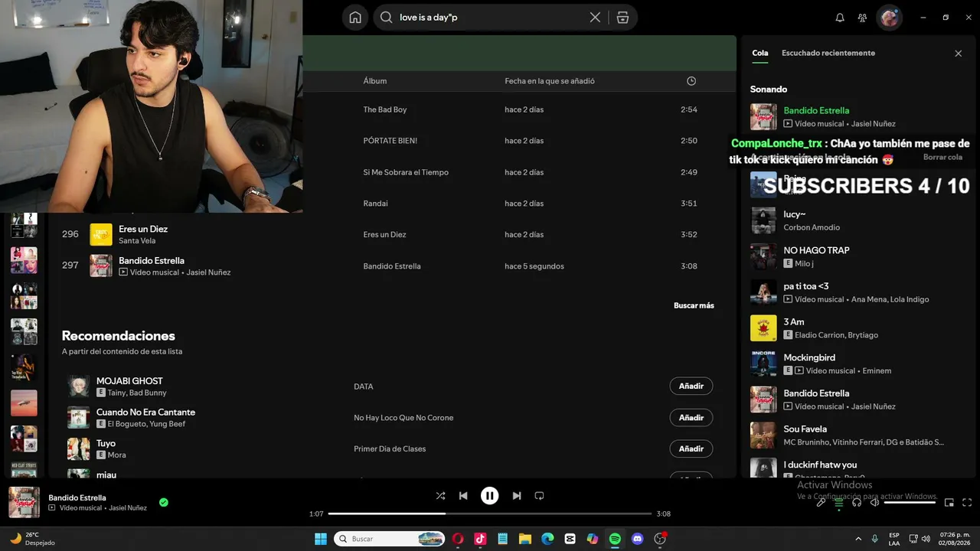
Task: Skip to the previous track
Action: point(463,496)
